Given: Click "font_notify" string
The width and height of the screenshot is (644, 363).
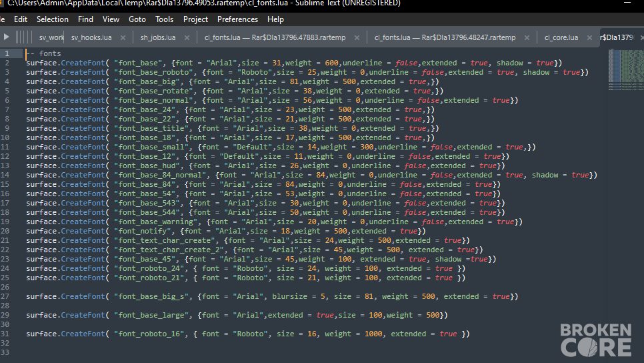Looking at the screenshot, I should pos(143,231).
